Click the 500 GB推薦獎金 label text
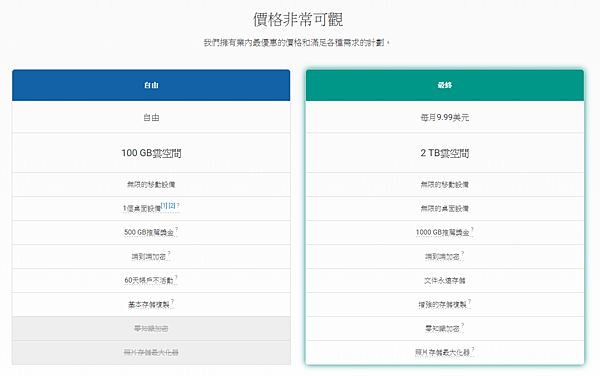600x376 pixels. (x=149, y=233)
